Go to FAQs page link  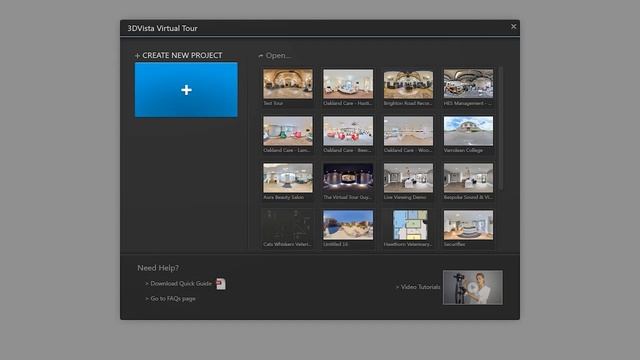[170, 298]
